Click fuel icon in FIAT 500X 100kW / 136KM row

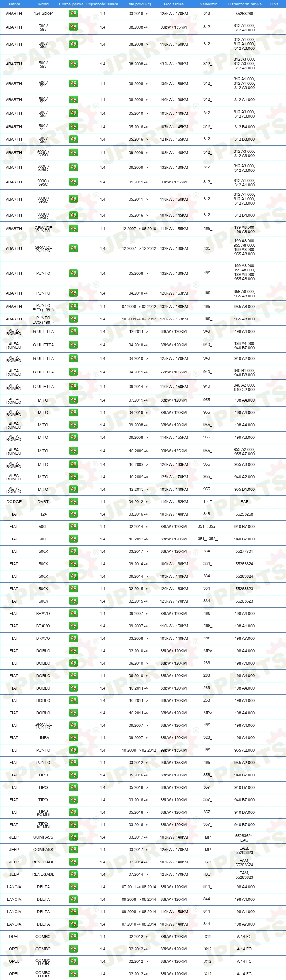(x=73, y=563)
